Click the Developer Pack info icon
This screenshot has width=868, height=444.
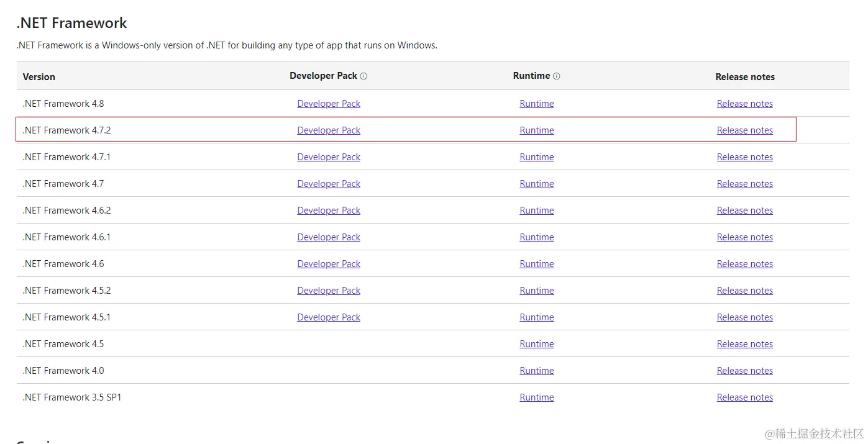(363, 76)
